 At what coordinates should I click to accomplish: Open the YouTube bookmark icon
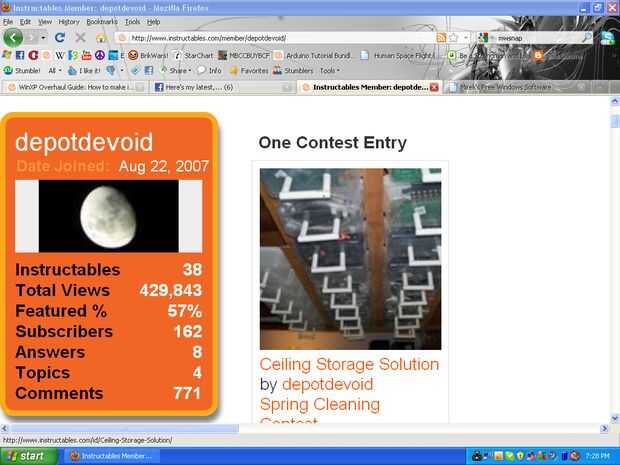86,55
